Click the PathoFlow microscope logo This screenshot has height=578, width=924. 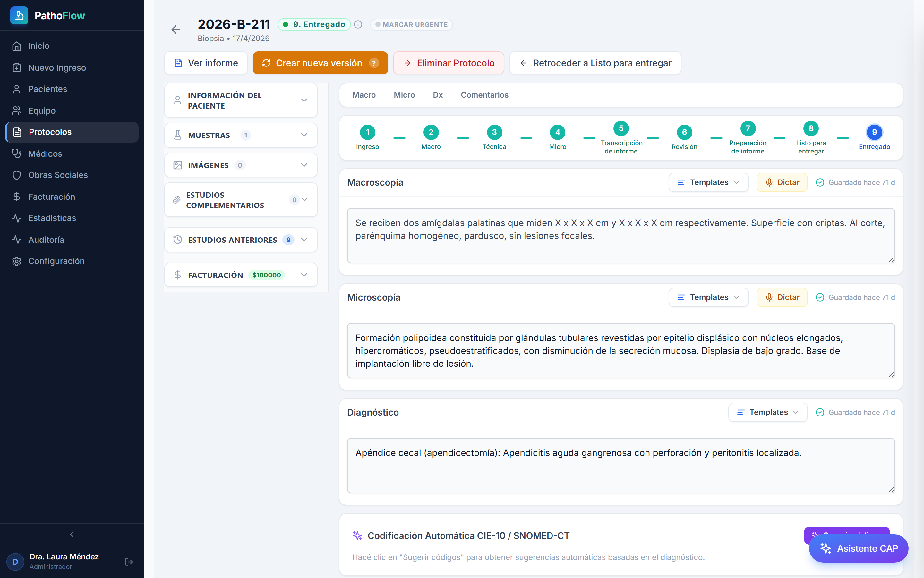(x=19, y=15)
